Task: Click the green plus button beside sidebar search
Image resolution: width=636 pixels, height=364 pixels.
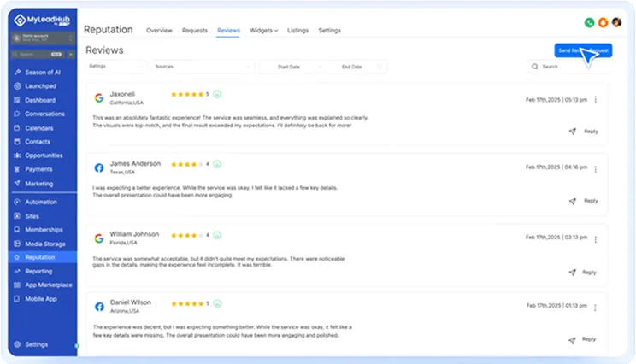Action: click(71, 55)
